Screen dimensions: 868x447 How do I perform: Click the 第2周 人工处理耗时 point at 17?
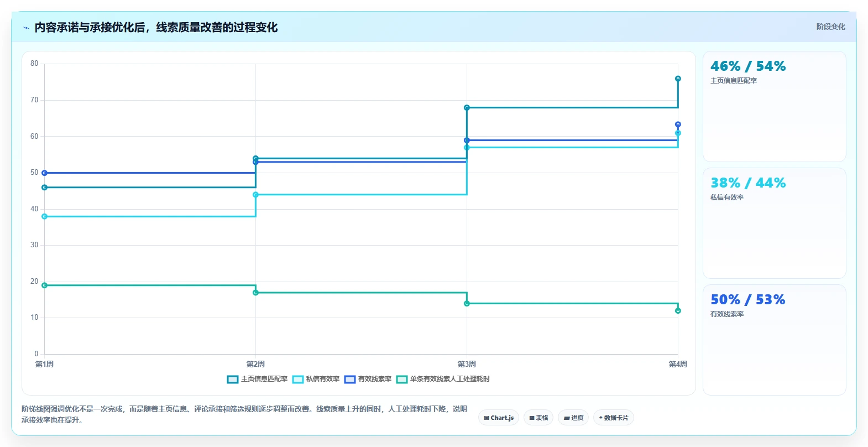click(255, 293)
